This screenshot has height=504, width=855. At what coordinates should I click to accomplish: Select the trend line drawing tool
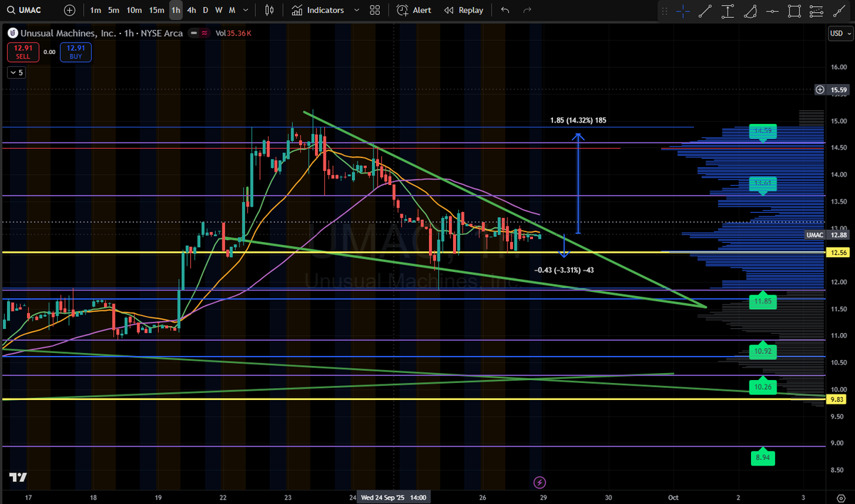705,11
